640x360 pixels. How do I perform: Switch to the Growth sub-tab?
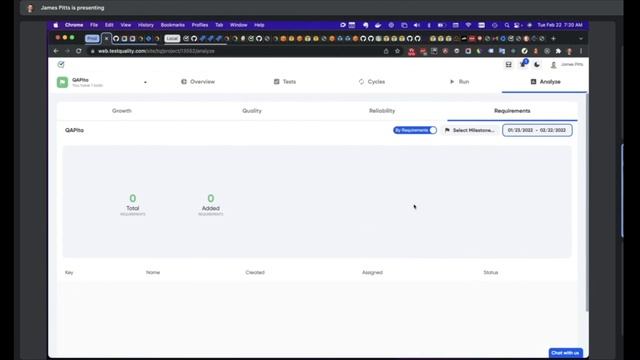pos(122,111)
